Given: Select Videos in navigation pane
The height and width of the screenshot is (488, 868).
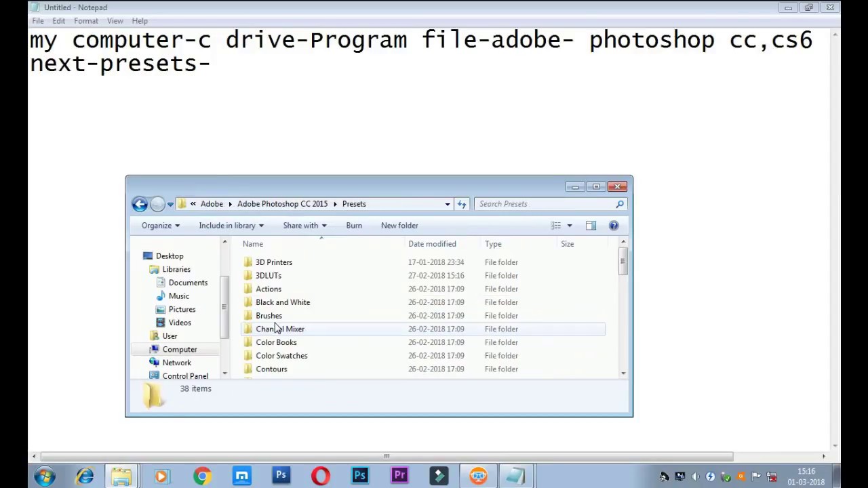Looking at the screenshot, I should (x=180, y=323).
